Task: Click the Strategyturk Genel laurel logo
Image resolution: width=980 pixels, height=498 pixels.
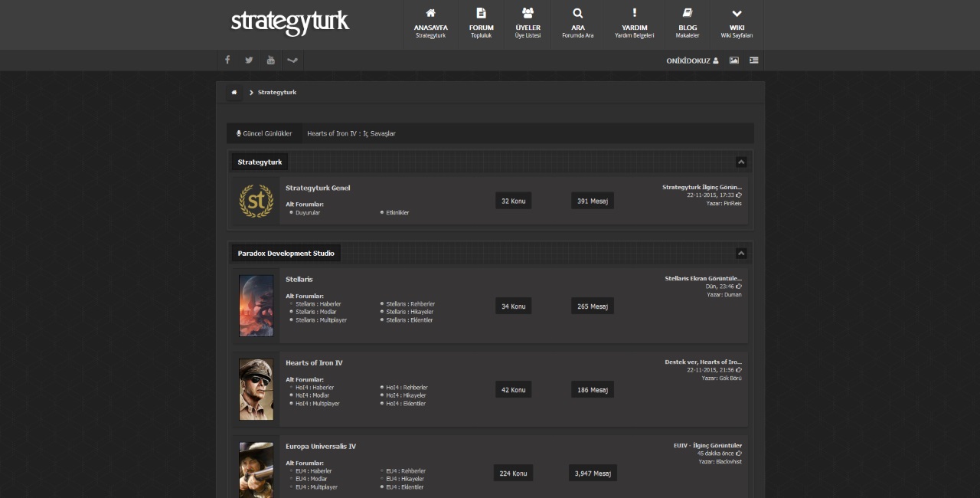Action: [x=256, y=201]
